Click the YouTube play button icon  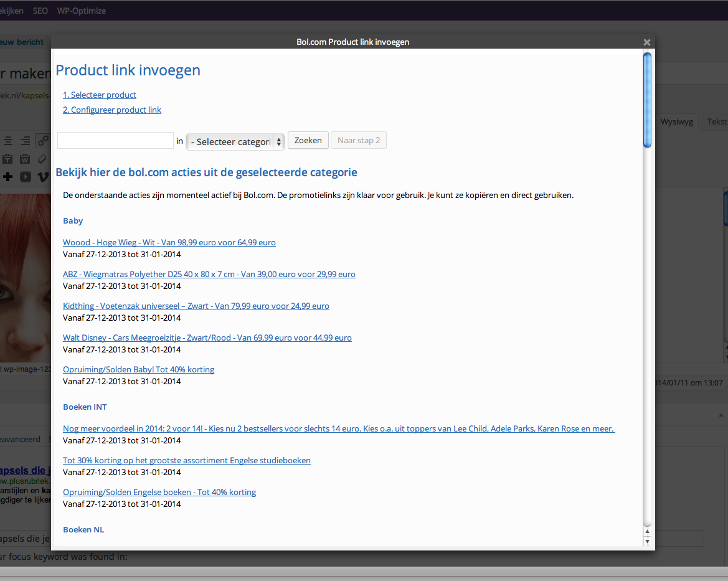26,177
